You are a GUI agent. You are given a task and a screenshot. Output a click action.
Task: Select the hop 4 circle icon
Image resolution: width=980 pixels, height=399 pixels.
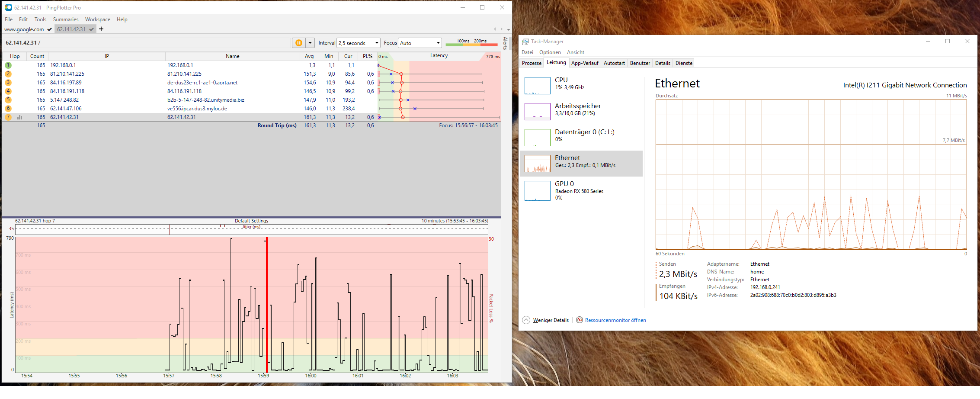[x=8, y=91]
